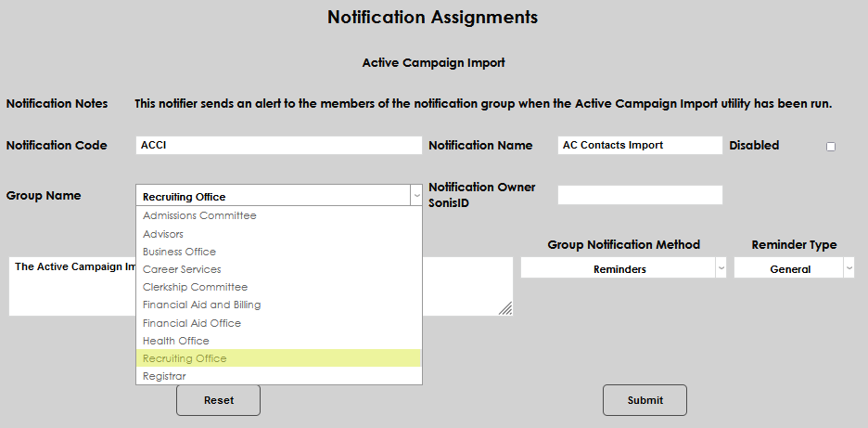Viewport: 868px width, 428px height.
Task: Click the message textarea resize handle
Action: pyautogui.click(x=505, y=308)
